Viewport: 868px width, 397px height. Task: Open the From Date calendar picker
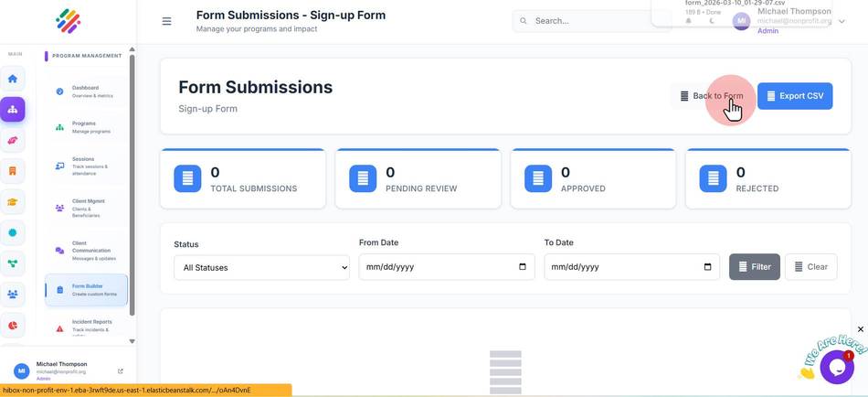(x=523, y=267)
